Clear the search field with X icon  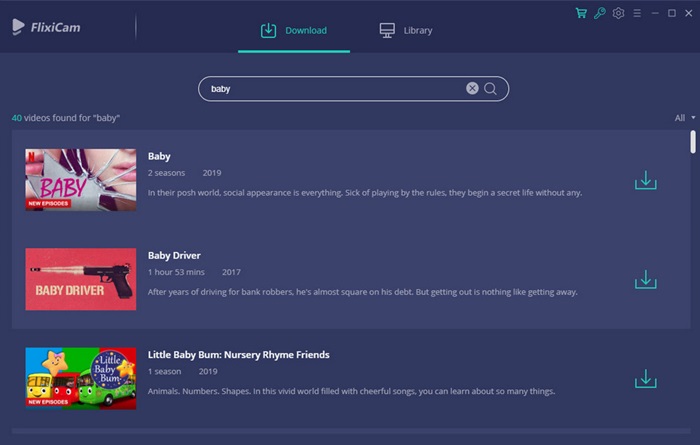click(472, 88)
